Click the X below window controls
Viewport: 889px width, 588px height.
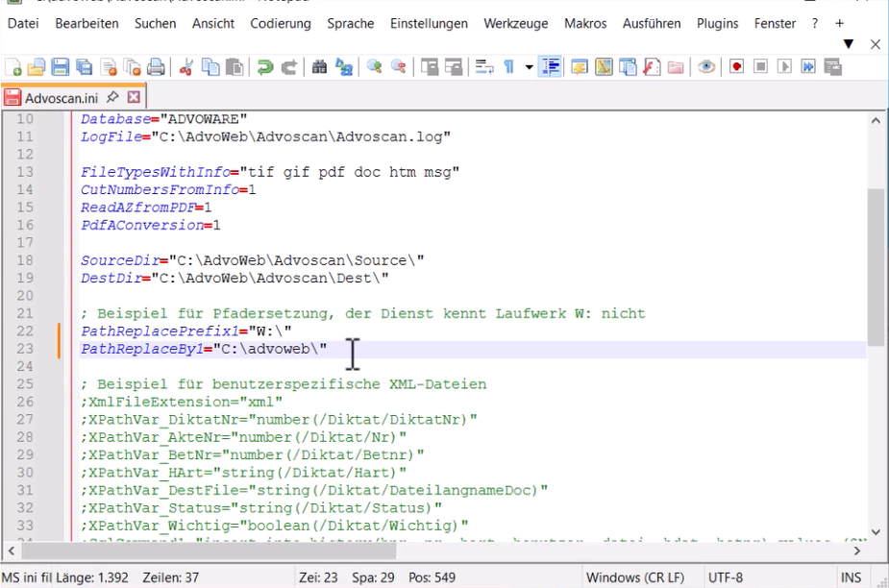[876, 44]
